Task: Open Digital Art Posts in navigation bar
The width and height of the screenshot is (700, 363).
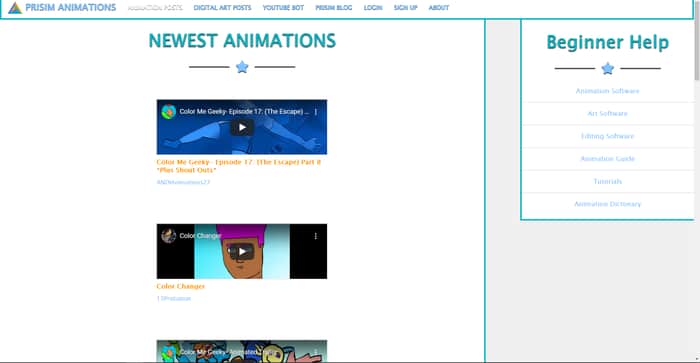Action: point(222,8)
